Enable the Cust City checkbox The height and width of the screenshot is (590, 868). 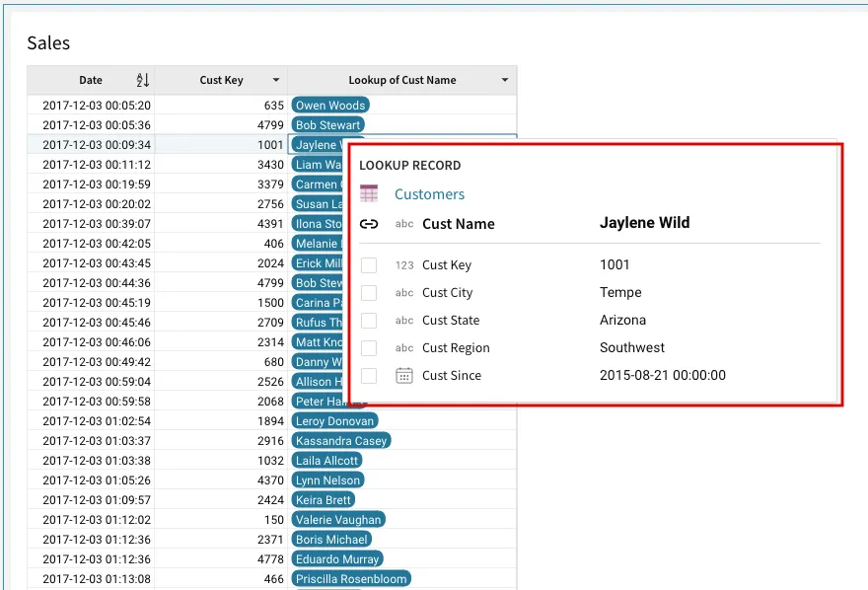(369, 293)
